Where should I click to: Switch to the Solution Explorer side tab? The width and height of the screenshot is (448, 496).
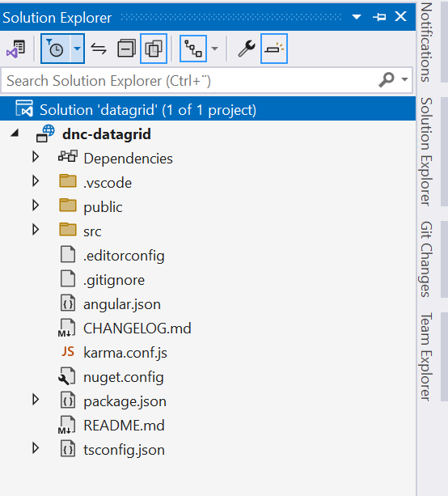click(426, 151)
